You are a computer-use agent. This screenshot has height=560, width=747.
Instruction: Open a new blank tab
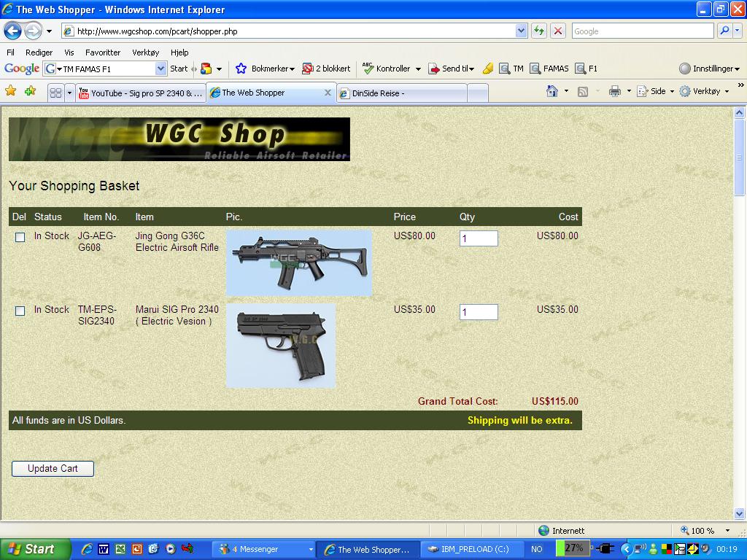click(478, 93)
